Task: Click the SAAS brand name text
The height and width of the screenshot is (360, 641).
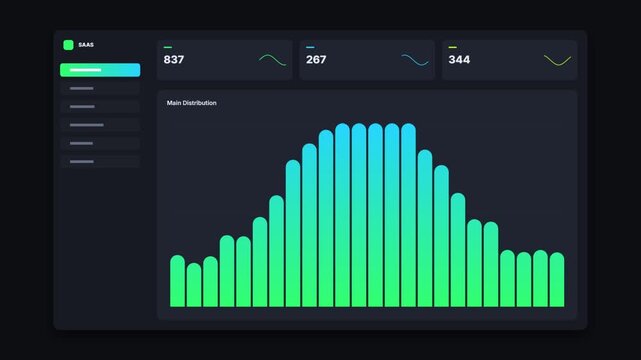Action: pyautogui.click(x=86, y=45)
